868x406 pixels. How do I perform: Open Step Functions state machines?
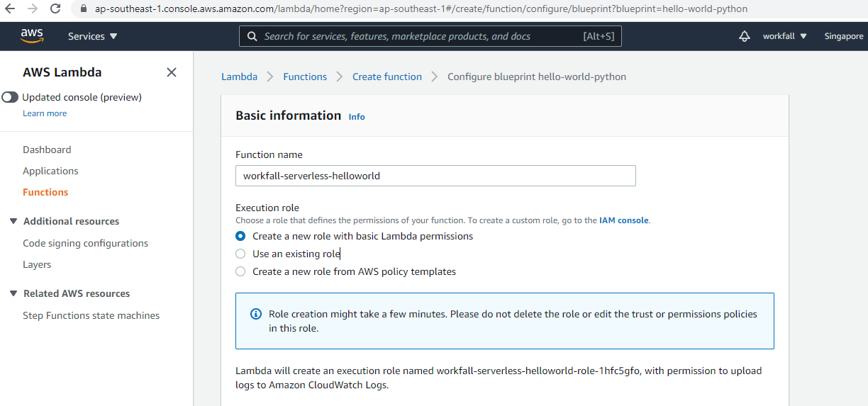(91, 315)
